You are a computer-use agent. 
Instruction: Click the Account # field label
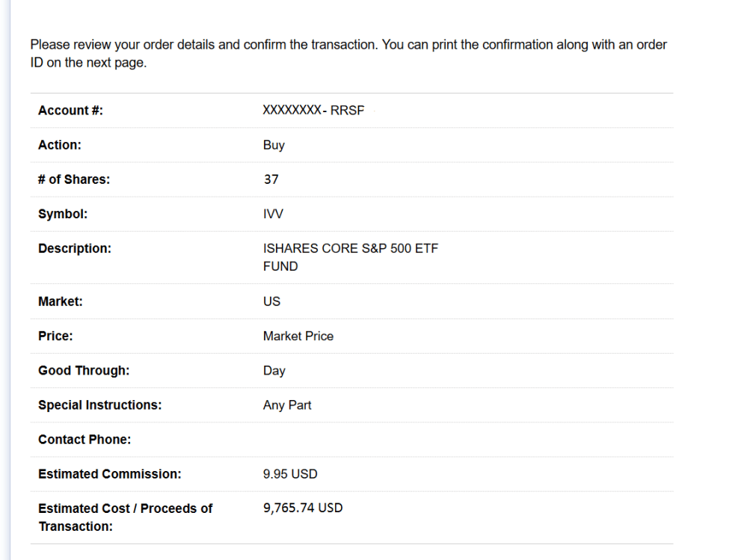[70, 111]
